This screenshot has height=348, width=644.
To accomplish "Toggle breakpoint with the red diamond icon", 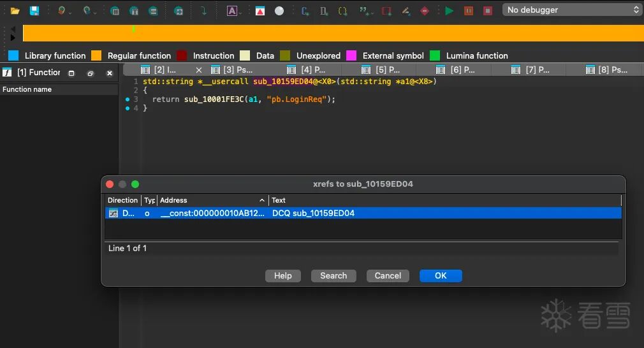I will tap(425, 11).
